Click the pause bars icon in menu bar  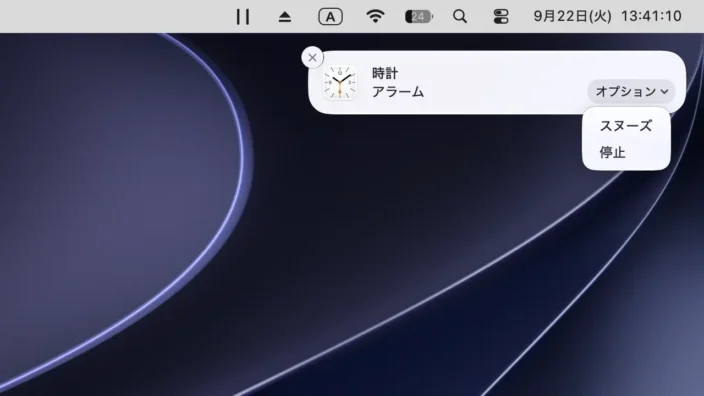point(243,17)
